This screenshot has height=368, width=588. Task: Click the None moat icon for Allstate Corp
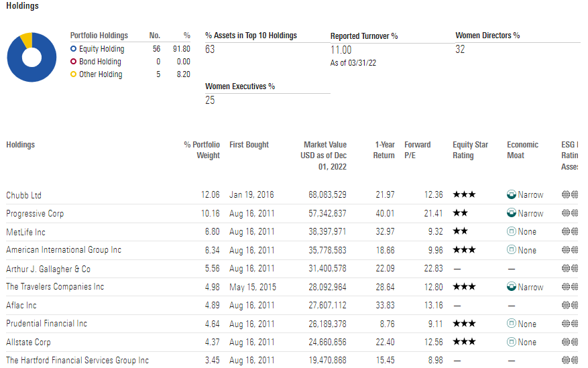point(511,342)
